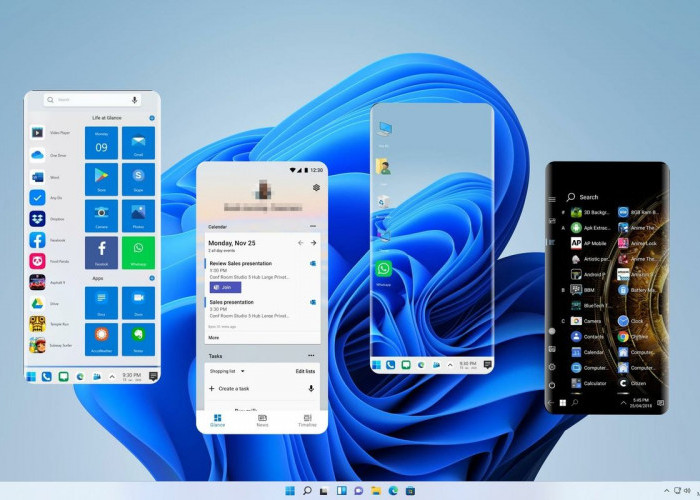Tap the Monday 09 calendar tile
The image size is (700, 500).
coord(101,143)
